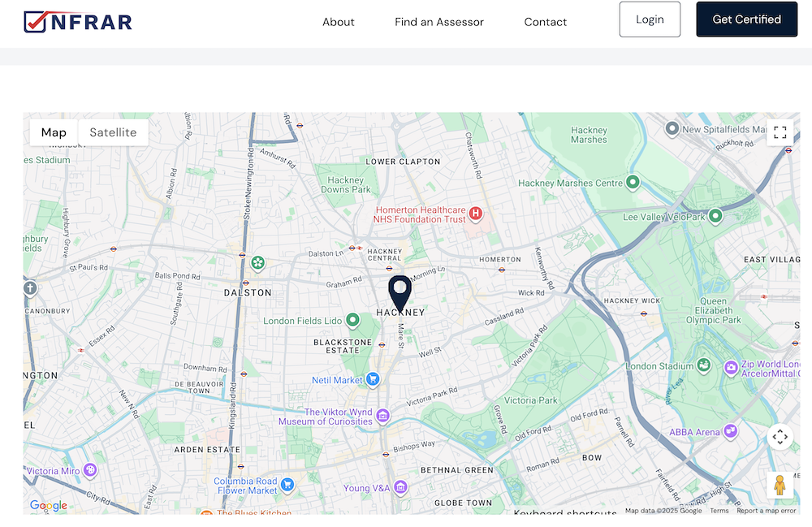This screenshot has height=527, width=812.
Task: Open Report a map error link
Action: pyautogui.click(x=766, y=511)
